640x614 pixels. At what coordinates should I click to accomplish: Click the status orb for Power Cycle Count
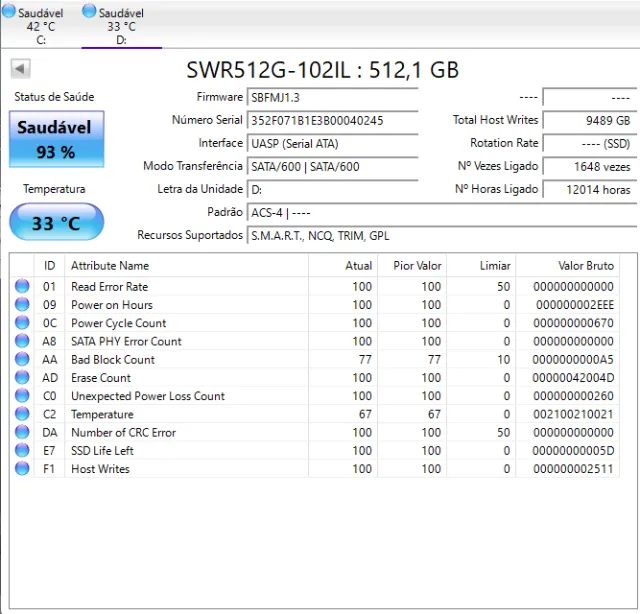click(x=22, y=323)
